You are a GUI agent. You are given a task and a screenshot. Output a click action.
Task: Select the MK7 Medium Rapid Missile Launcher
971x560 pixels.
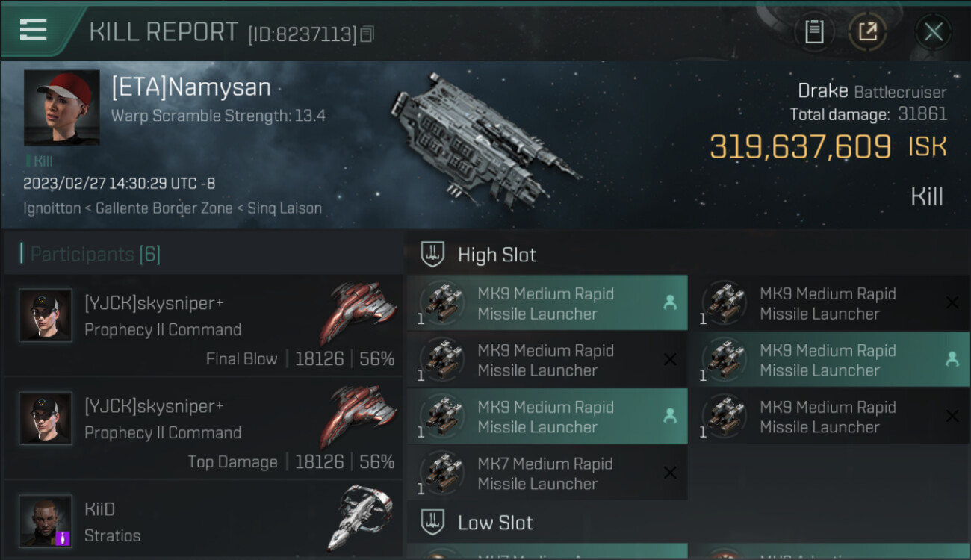tap(546, 473)
